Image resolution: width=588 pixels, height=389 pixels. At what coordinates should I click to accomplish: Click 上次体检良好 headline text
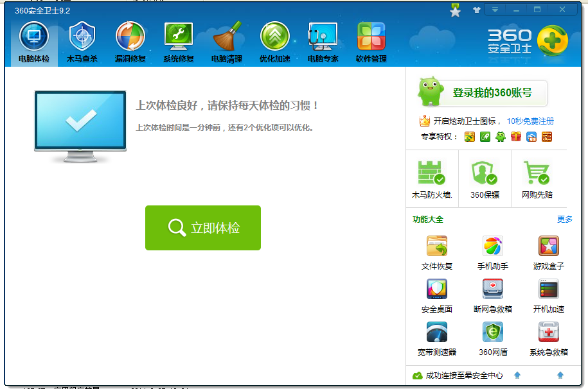pyautogui.click(x=227, y=105)
